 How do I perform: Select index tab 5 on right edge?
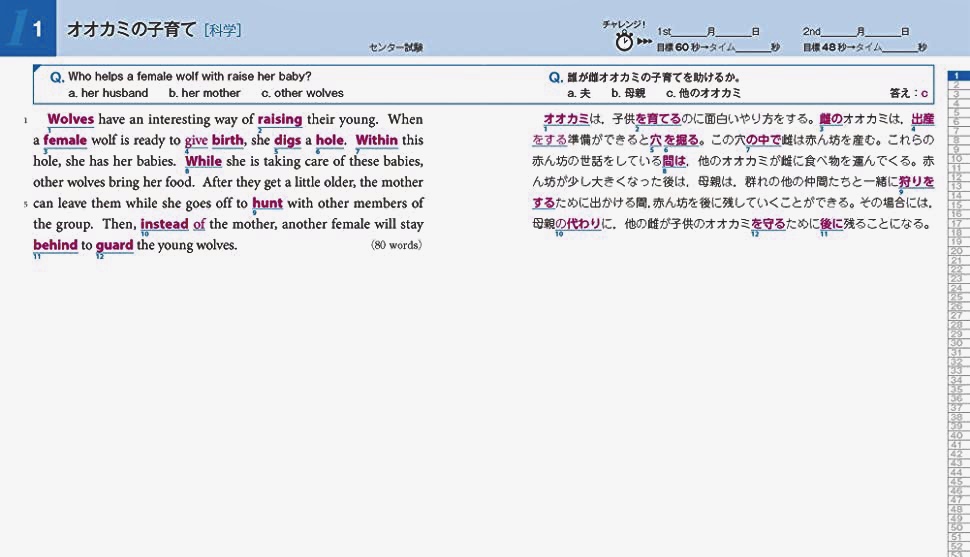pyautogui.click(x=957, y=113)
